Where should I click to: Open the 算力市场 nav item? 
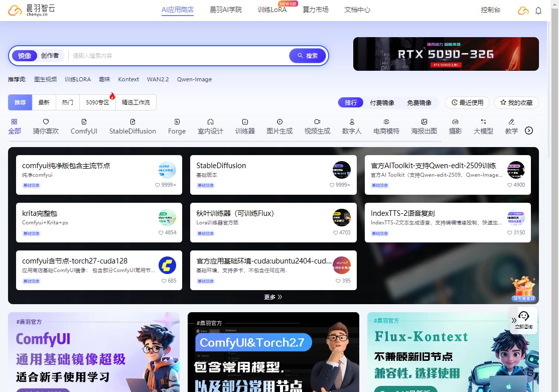pos(316,10)
